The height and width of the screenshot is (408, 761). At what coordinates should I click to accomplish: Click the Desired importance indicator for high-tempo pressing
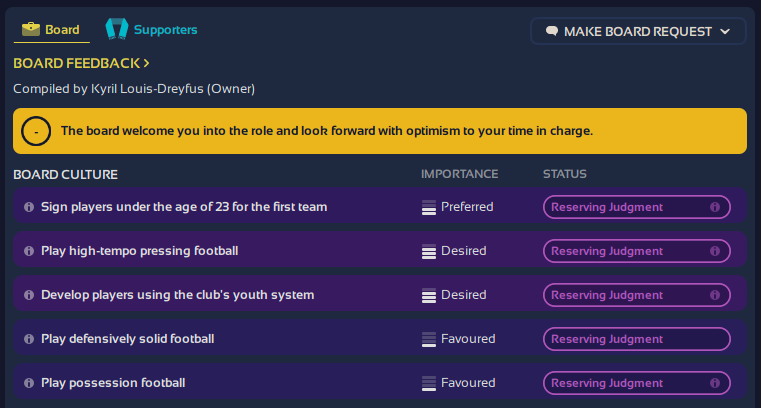(x=429, y=251)
